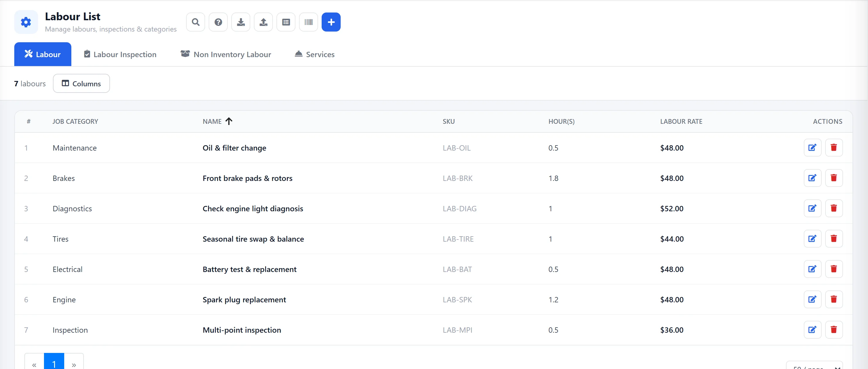This screenshot has height=369, width=868.
Task: Sort by JOB CATEGORY column header
Action: tap(75, 121)
